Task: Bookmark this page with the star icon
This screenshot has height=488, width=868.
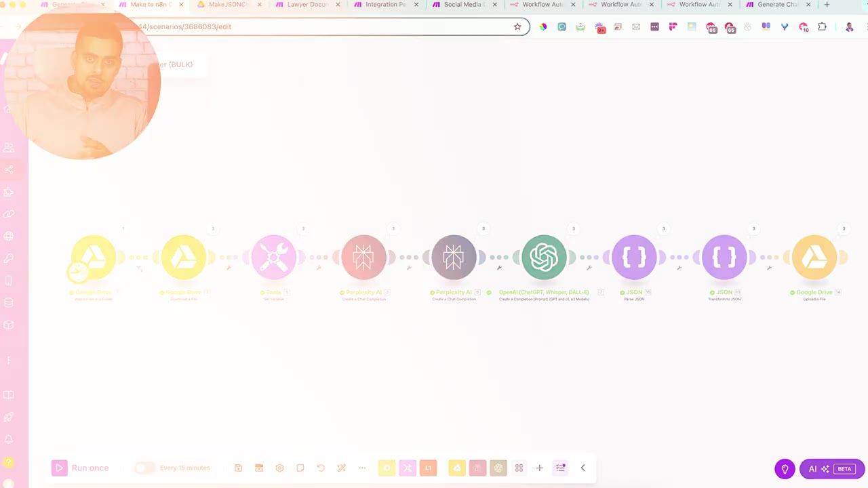Action: click(517, 26)
